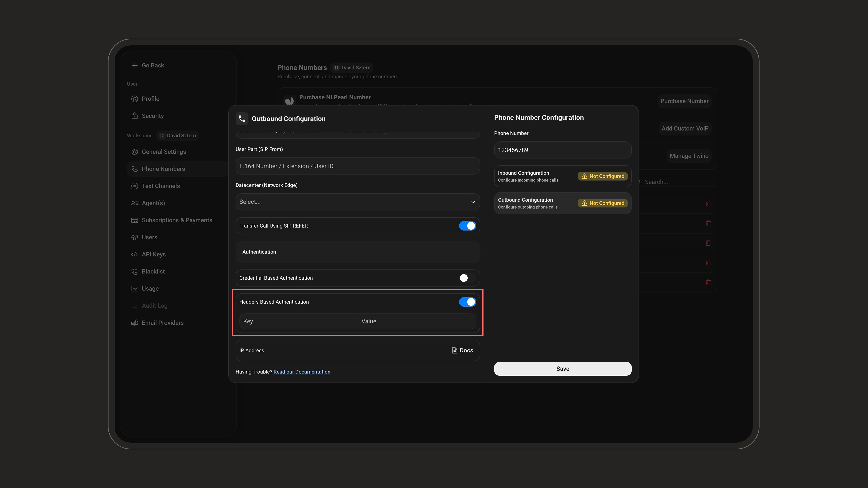Click the Users group icon
Viewport: 868px width, 488px height.
click(x=134, y=237)
